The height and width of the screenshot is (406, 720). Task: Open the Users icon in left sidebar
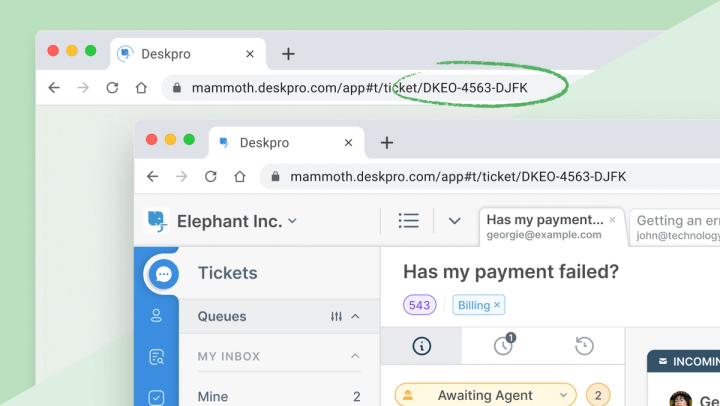pos(156,316)
